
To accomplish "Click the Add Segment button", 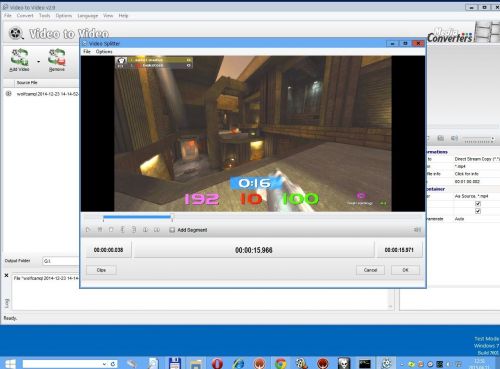I will click(x=188, y=230).
